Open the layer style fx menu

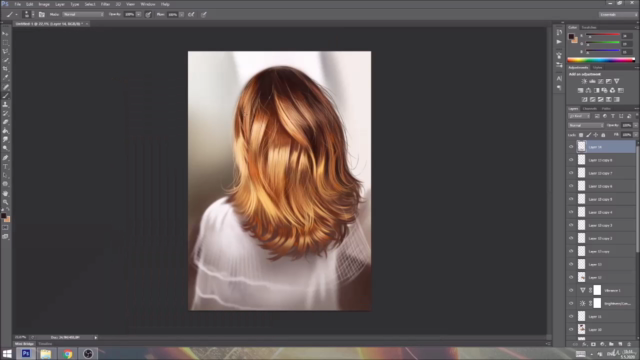click(584, 344)
